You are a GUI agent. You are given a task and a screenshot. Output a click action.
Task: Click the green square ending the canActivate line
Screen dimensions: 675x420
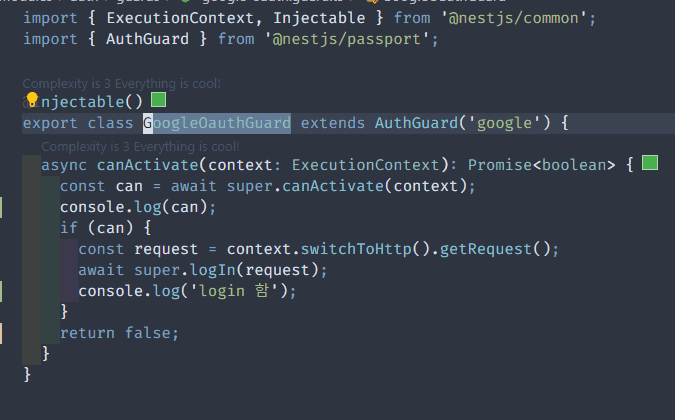pos(650,163)
